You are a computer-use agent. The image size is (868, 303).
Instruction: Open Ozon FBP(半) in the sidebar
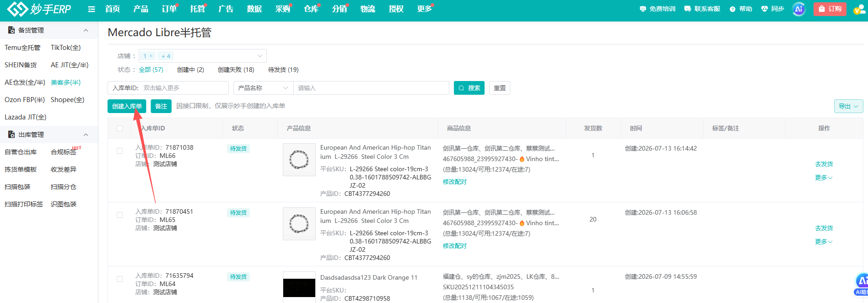pos(25,100)
